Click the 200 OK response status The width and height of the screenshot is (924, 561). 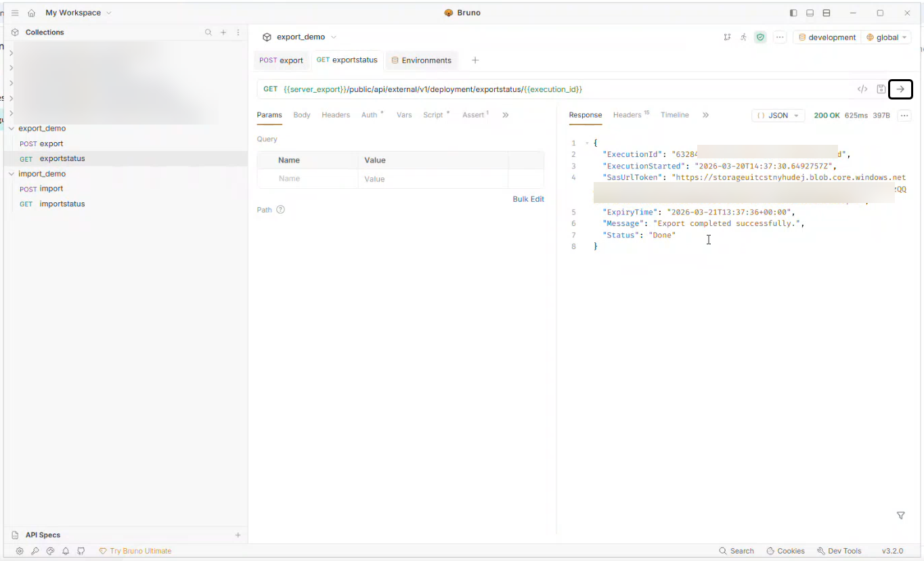(827, 116)
